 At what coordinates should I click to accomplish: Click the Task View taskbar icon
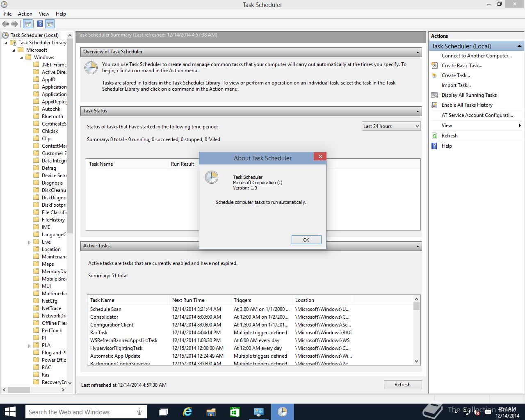[164, 412]
